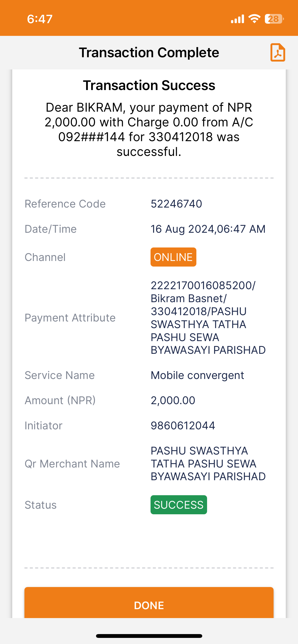Select the reference code 52246740

(176, 204)
